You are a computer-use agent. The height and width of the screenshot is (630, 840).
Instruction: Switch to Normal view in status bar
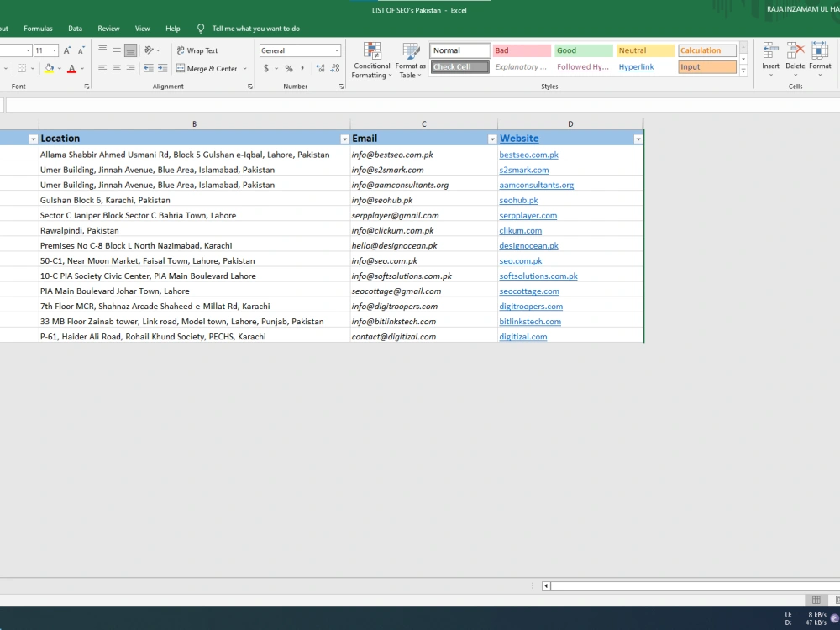click(816, 600)
